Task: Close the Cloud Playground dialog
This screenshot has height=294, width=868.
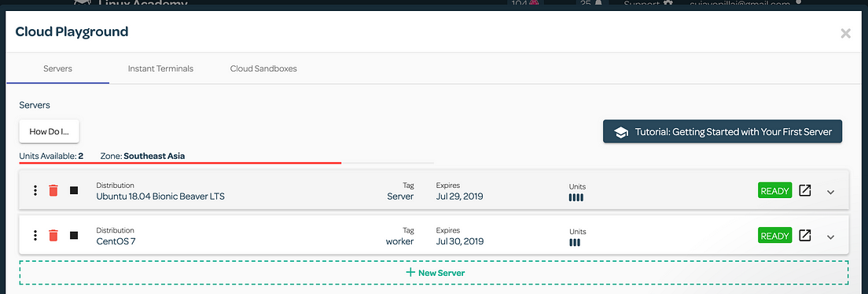Action: click(845, 33)
